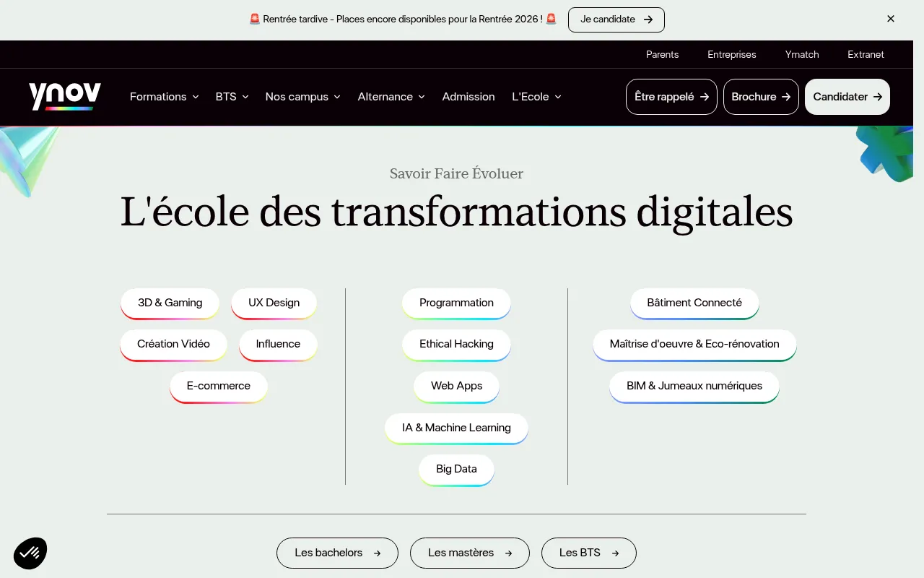Choose the Influence pill
The width and height of the screenshot is (924, 578).
(278, 345)
